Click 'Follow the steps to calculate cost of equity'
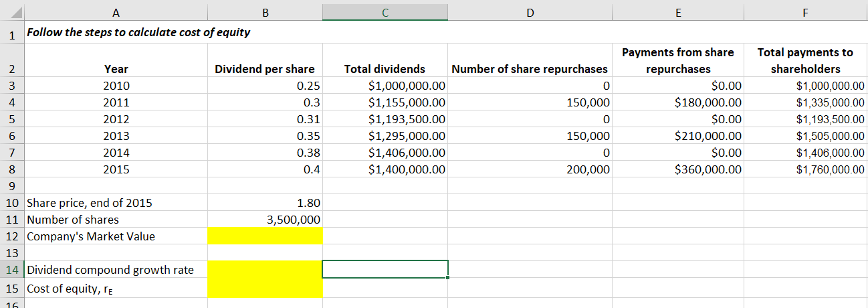Screen dimensions: 868x308 [138, 32]
